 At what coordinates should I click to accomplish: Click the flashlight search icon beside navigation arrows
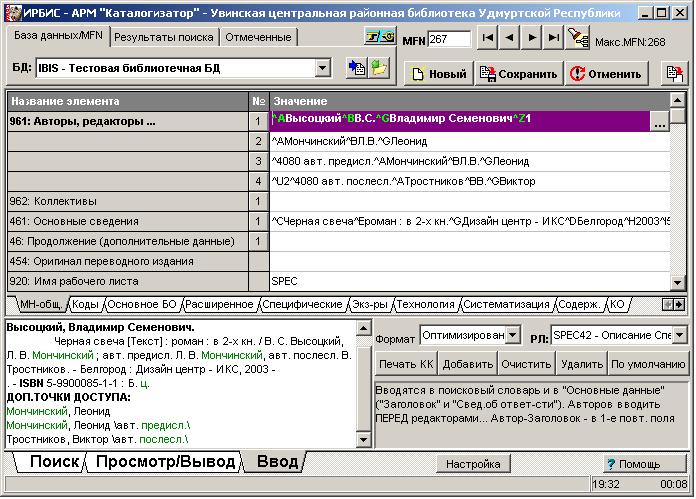pos(577,38)
